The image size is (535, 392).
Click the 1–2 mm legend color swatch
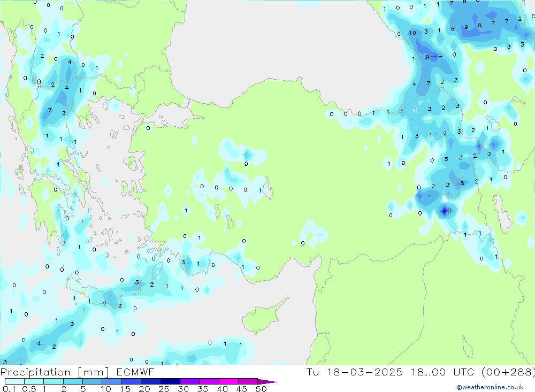[53, 381]
